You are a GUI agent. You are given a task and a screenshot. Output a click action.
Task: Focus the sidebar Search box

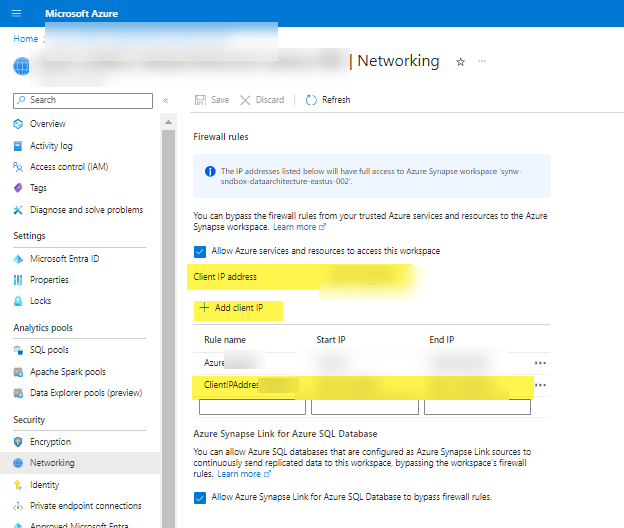point(83,100)
